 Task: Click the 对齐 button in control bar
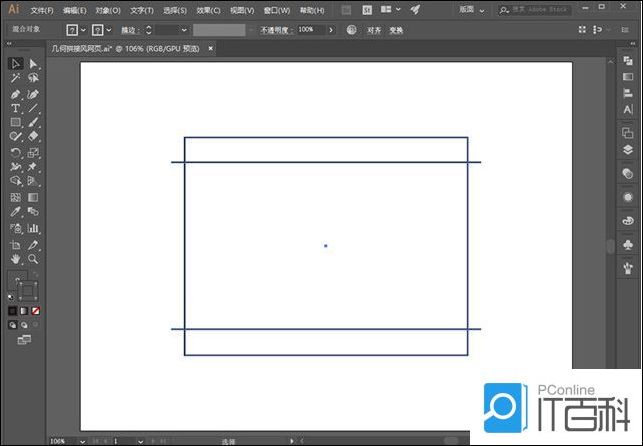[x=374, y=30]
